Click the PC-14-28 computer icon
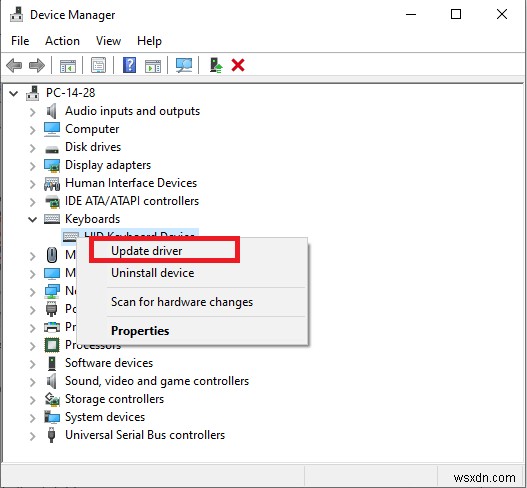 (x=33, y=93)
